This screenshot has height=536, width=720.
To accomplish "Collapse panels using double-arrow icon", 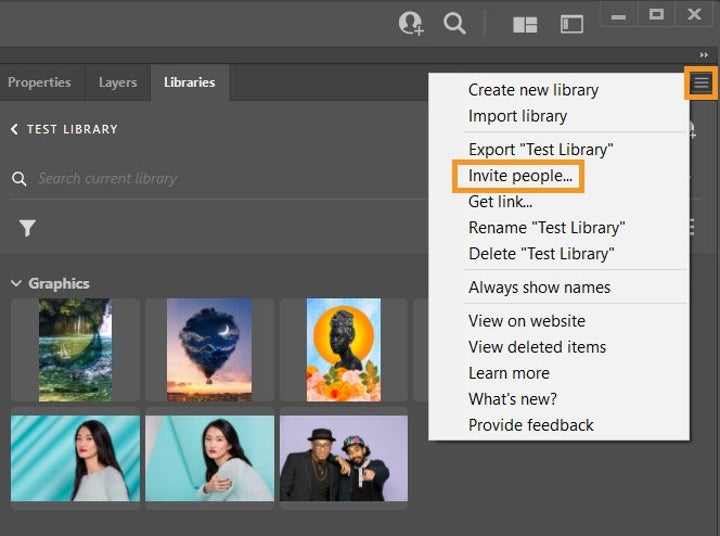I will click(x=704, y=55).
